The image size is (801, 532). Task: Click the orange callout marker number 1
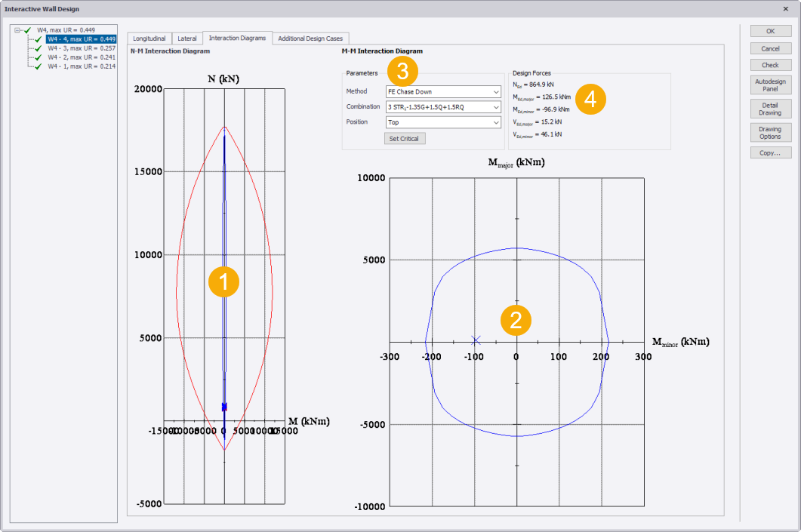click(223, 282)
